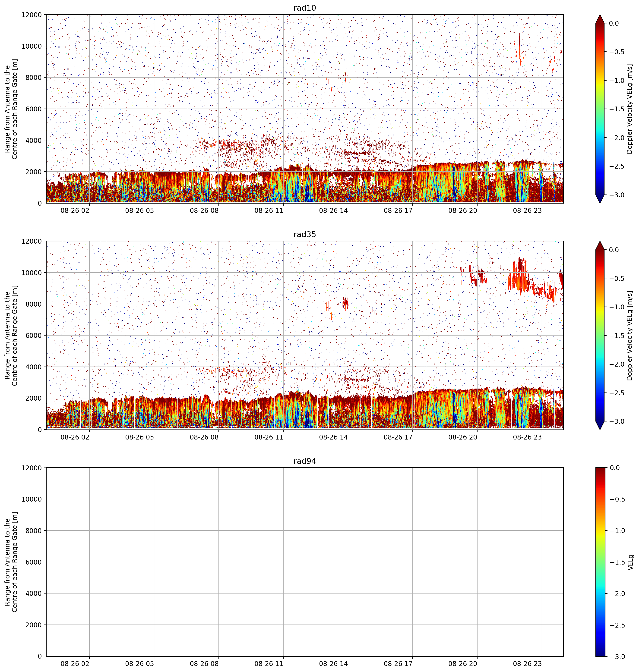Click the thin red streak near 10000 m in rad10
This screenshot has height=672, width=639.
pyautogui.click(x=519, y=49)
